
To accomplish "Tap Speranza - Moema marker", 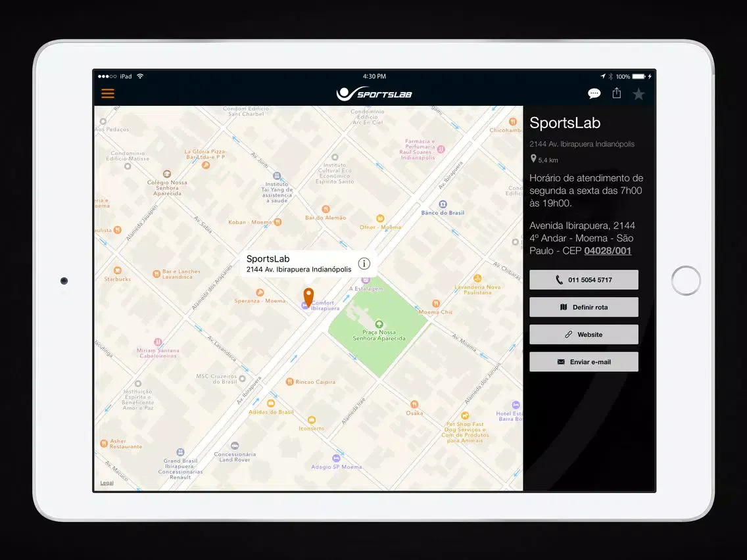I will [x=260, y=292].
